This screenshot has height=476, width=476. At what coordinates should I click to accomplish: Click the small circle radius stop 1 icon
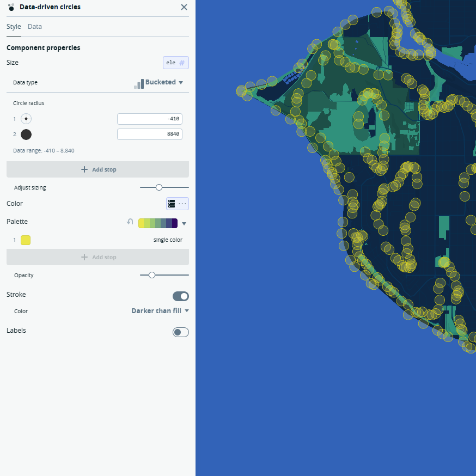[26, 119]
